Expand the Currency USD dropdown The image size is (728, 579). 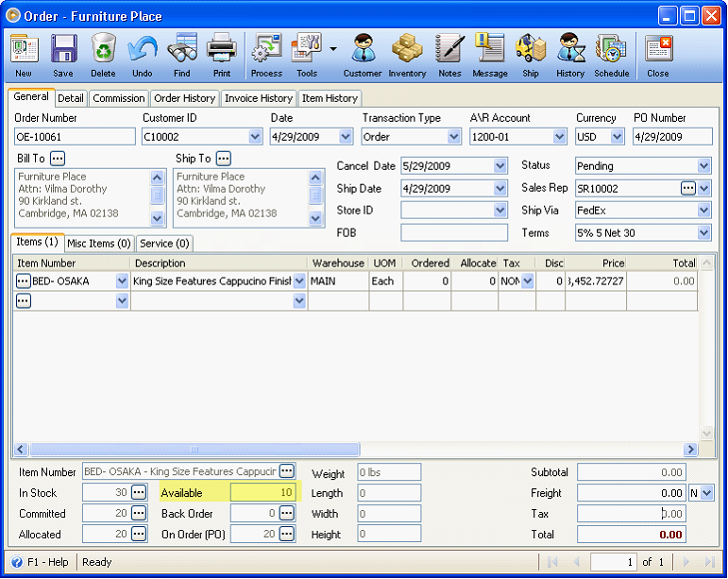coord(617,137)
